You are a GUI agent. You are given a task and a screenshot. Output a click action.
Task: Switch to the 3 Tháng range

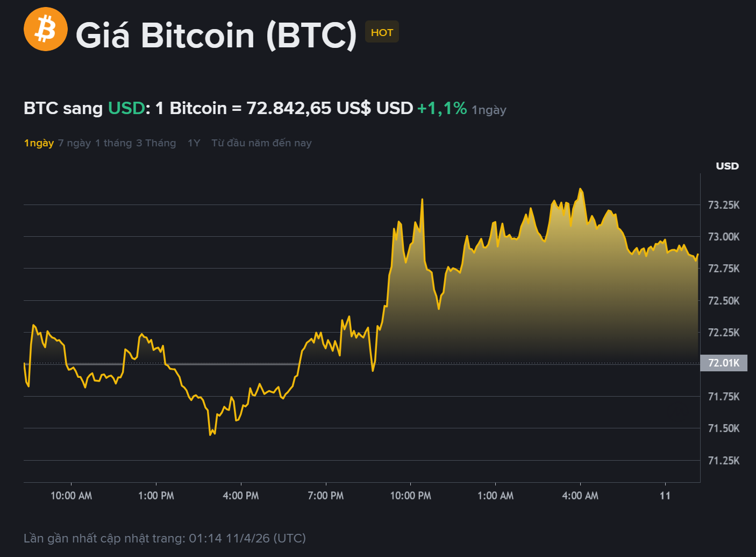156,143
